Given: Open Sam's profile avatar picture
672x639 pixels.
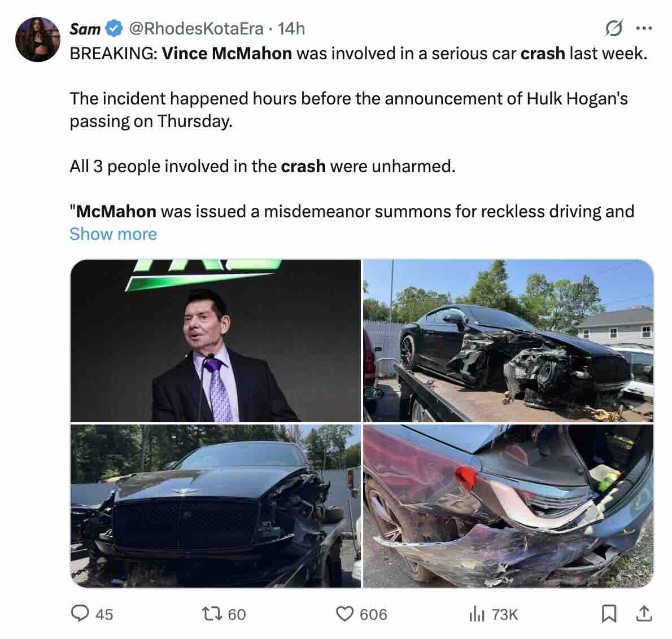Looking at the screenshot, I should (x=38, y=40).
